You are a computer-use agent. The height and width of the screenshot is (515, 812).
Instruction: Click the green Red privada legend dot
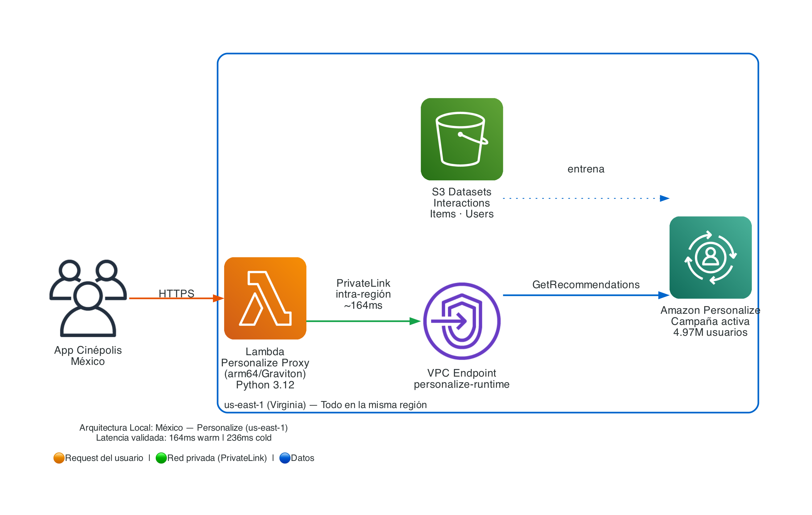coord(161,458)
